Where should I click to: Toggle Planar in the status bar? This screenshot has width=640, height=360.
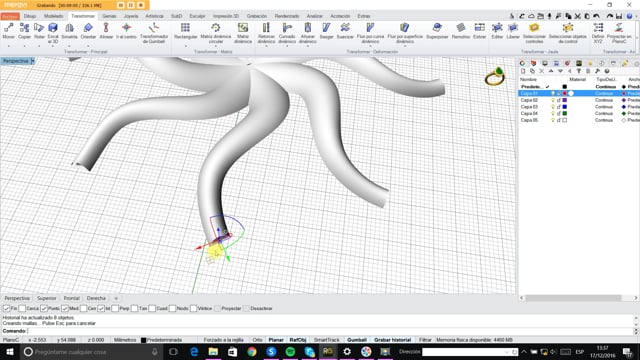276,340
